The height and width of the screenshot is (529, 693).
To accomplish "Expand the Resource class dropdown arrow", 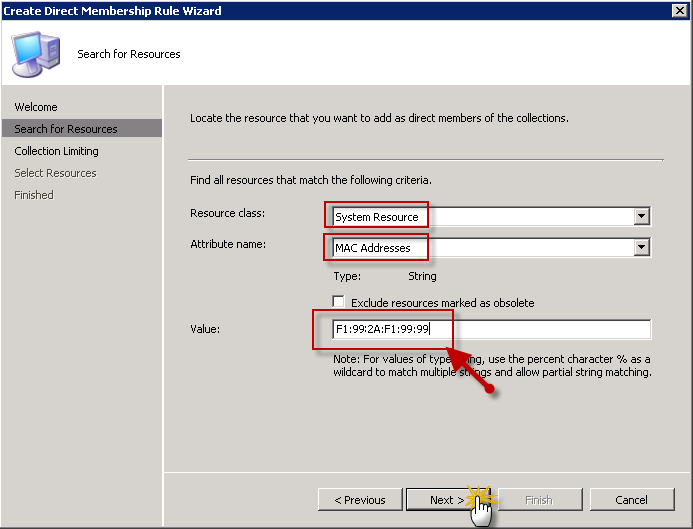I will click(641, 217).
